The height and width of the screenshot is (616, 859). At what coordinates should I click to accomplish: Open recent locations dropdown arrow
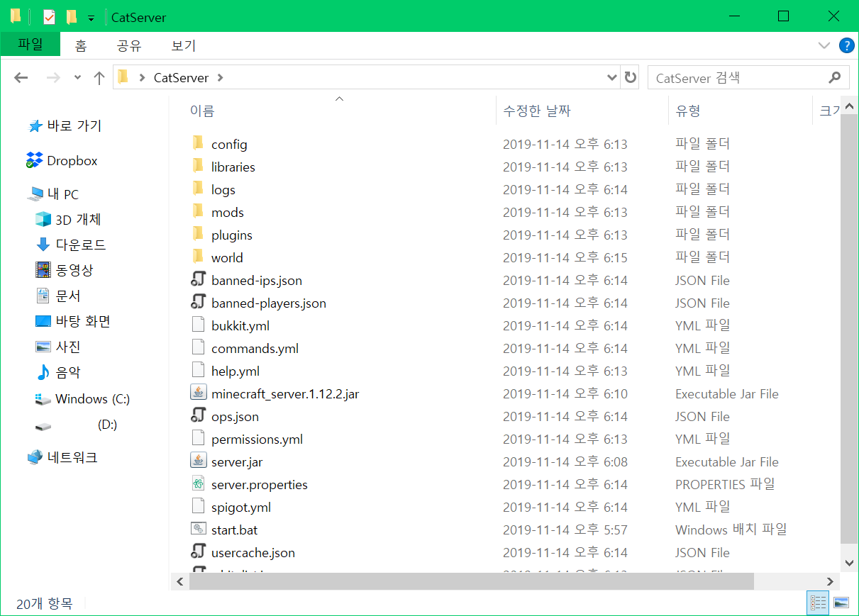(77, 77)
